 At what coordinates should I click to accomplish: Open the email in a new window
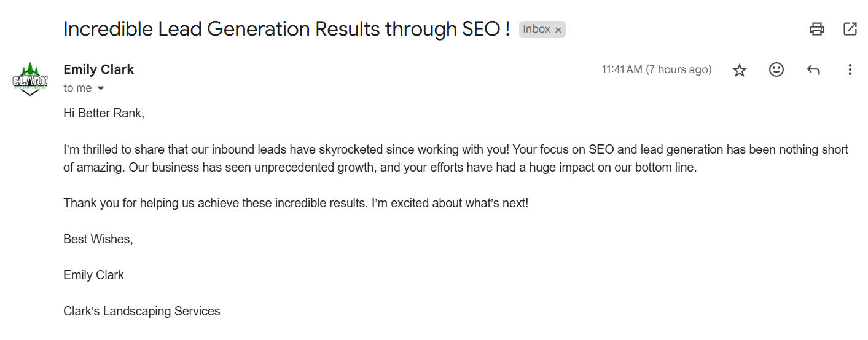pyautogui.click(x=850, y=29)
